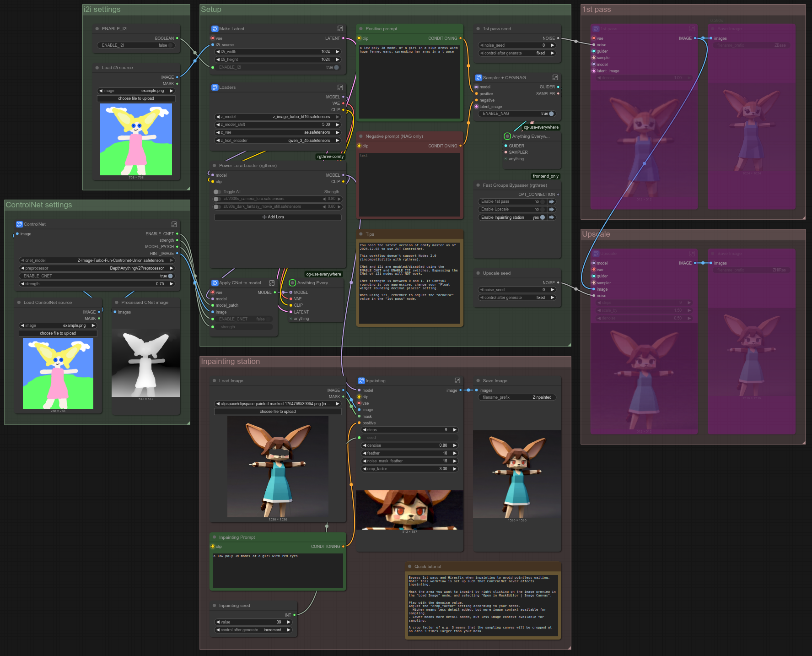
Task: Click the filename_prefix field showing ZInpainted
Action: [517, 397]
